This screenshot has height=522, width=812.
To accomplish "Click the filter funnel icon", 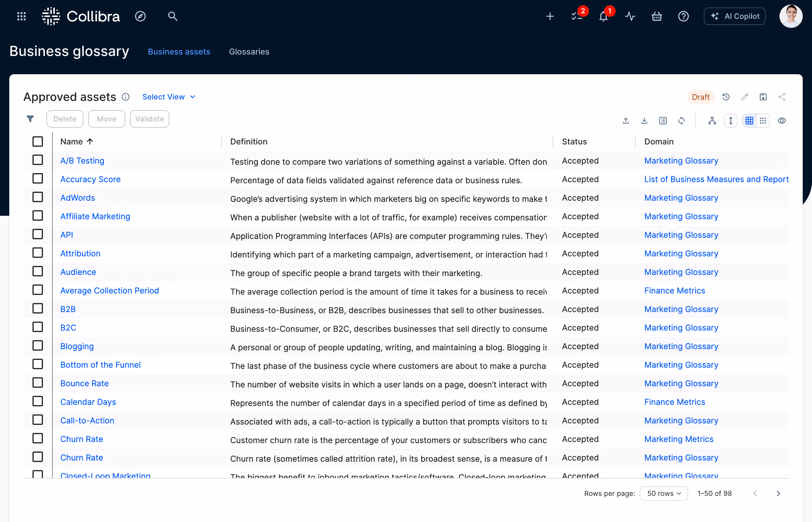I will pyautogui.click(x=30, y=119).
